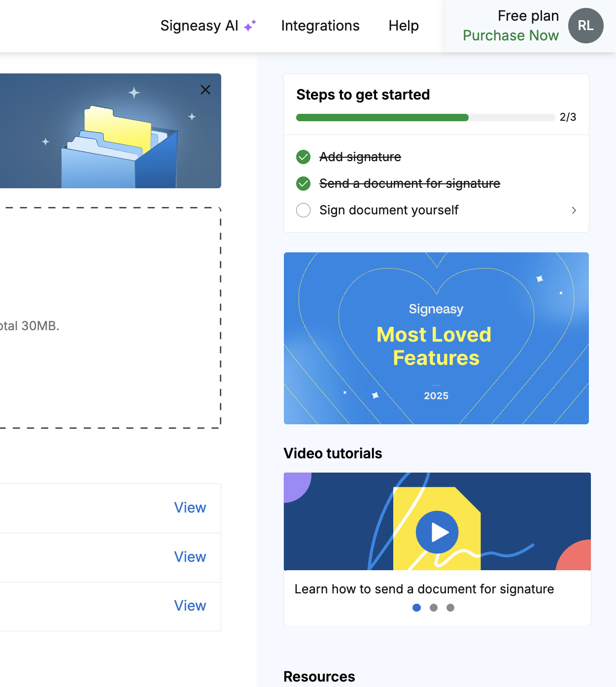
Task: Select the second carousel dot
Action: 434,608
